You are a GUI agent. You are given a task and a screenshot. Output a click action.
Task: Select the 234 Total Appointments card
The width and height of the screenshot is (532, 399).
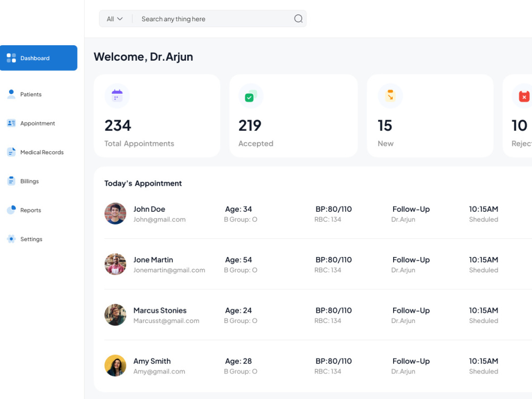point(157,115)
